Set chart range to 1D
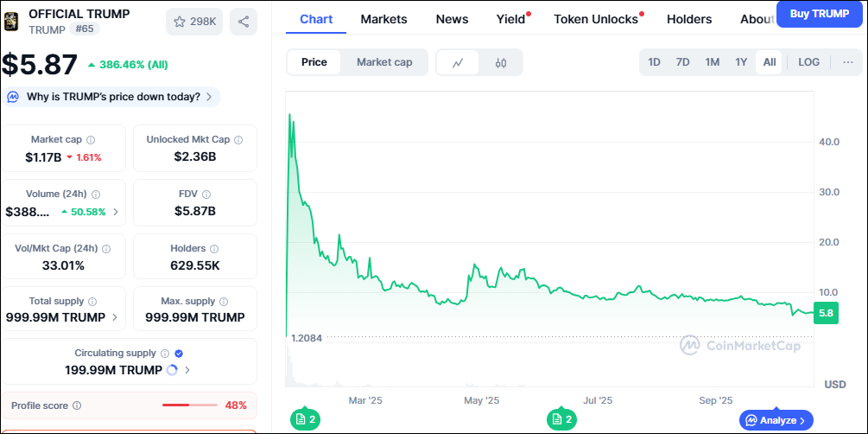 click(655, 62)
